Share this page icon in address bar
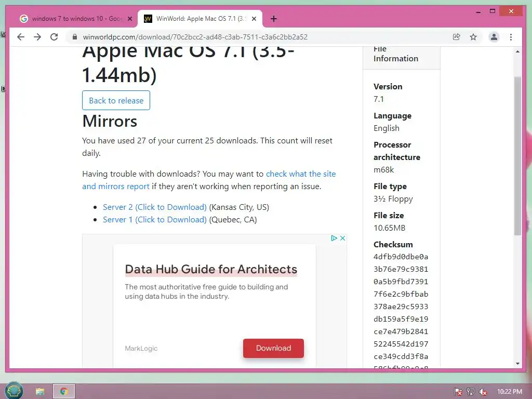The height and width of the screenshot is (399, 532). coord(456,37)
